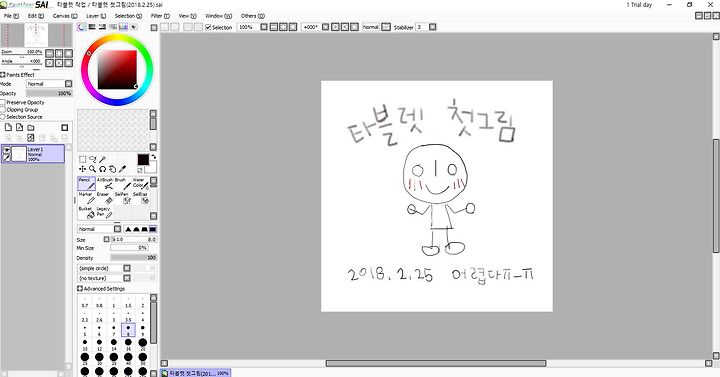
Task: Click the brush Size slider
Action: click(134, 239)
